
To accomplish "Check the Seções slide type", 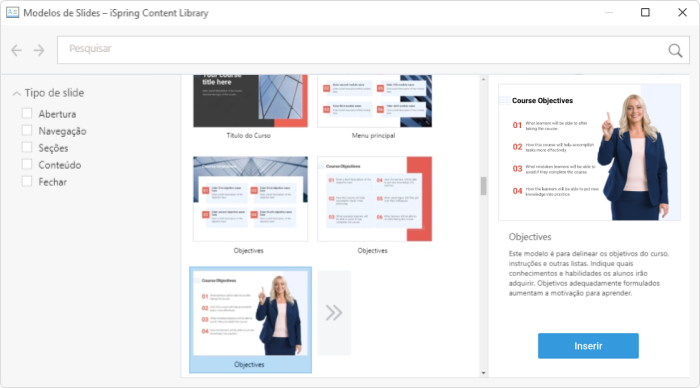I will click(27, 147).
